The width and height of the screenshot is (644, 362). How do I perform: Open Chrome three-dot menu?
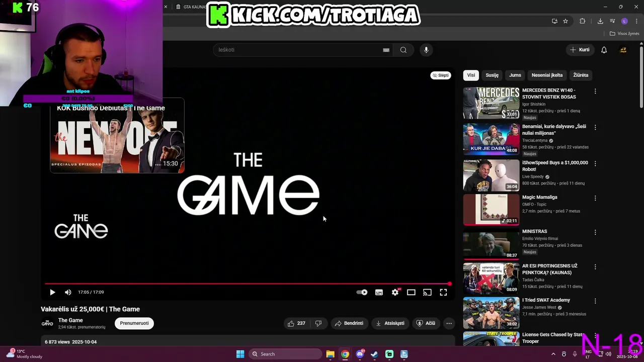(x=636, y=21)
